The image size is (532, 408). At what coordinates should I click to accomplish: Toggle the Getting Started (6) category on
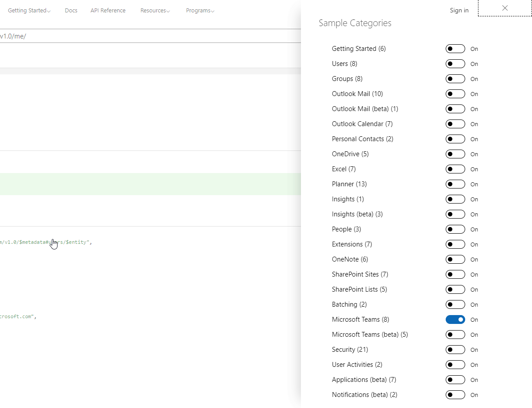click(x=455, y=49)
